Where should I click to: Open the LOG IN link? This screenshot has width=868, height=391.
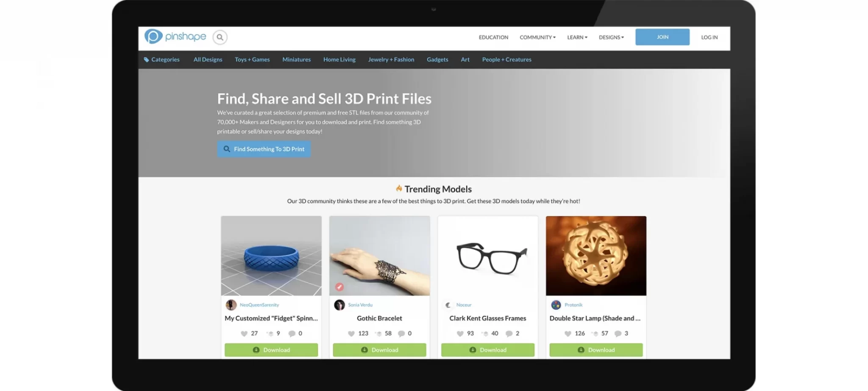coord(709,37)
